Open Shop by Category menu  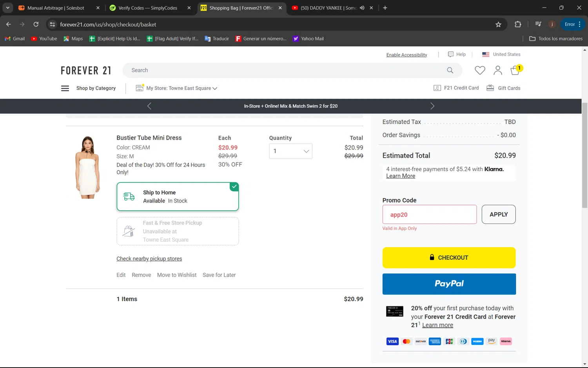(96, 88)
